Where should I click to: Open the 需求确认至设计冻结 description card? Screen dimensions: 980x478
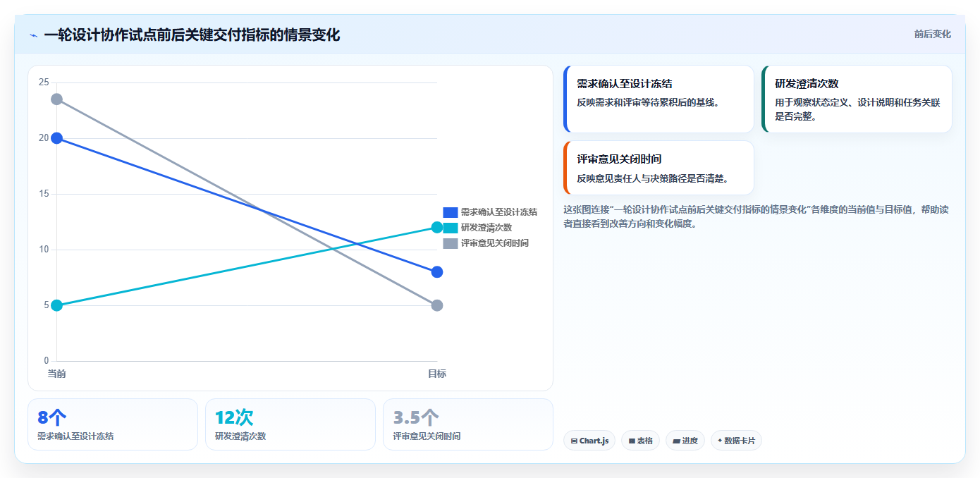point(659,99)
